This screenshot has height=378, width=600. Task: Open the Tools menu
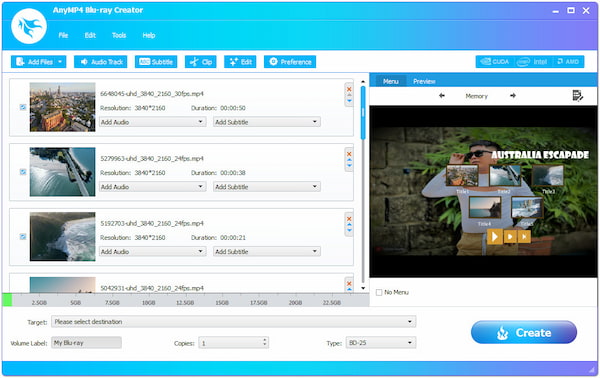[x=119, y=35]
